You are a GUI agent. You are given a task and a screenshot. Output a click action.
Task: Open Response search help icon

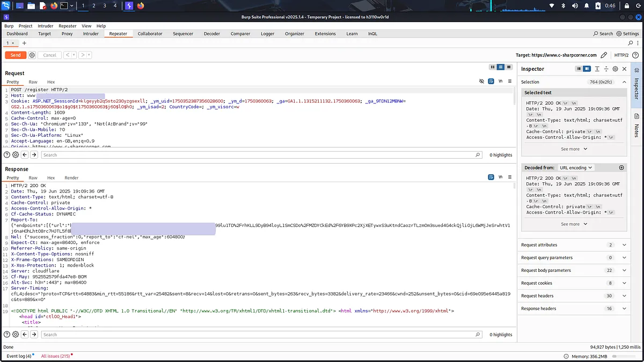(7, 334)
